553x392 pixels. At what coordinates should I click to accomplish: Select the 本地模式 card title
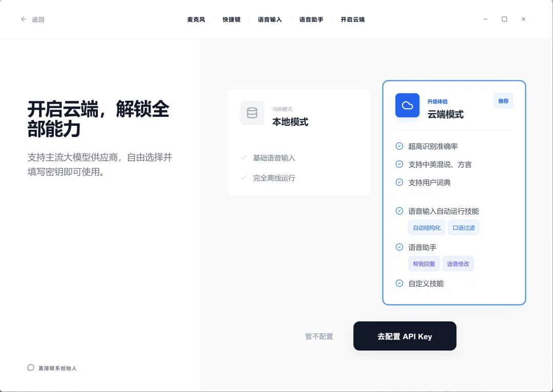pos(290,122)
